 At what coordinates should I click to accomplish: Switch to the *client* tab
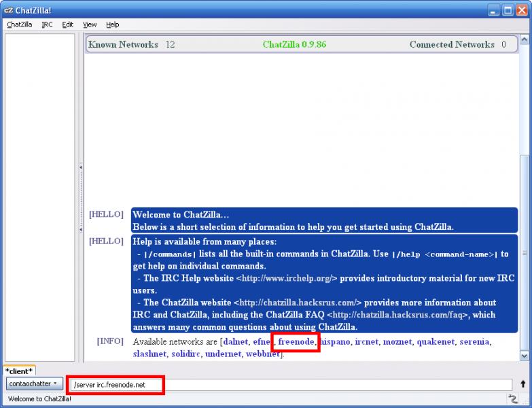(19, 371)
